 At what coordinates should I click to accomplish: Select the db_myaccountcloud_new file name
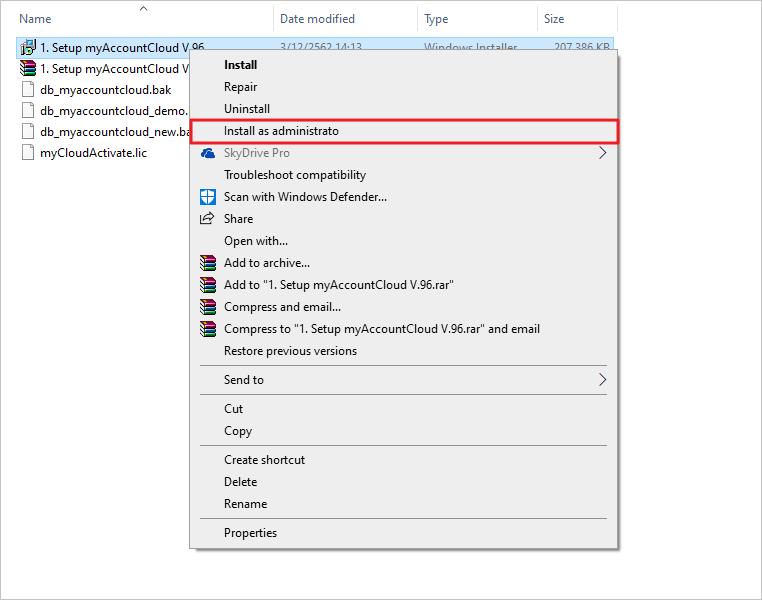[x=115, y=132]
